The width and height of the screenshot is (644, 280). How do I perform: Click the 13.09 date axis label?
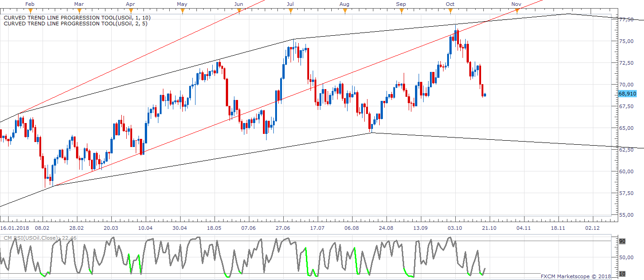[x=420, y=228]
